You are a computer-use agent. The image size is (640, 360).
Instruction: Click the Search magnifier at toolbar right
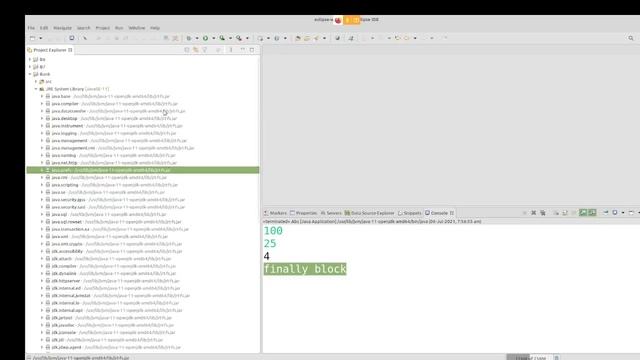click(x=631, y=38)
